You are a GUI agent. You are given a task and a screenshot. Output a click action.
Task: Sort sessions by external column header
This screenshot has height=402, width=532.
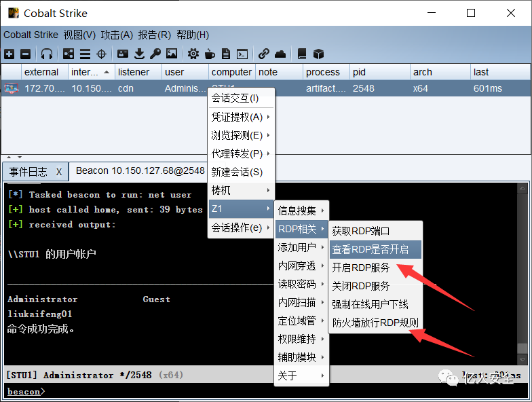[x=45, y=72]
